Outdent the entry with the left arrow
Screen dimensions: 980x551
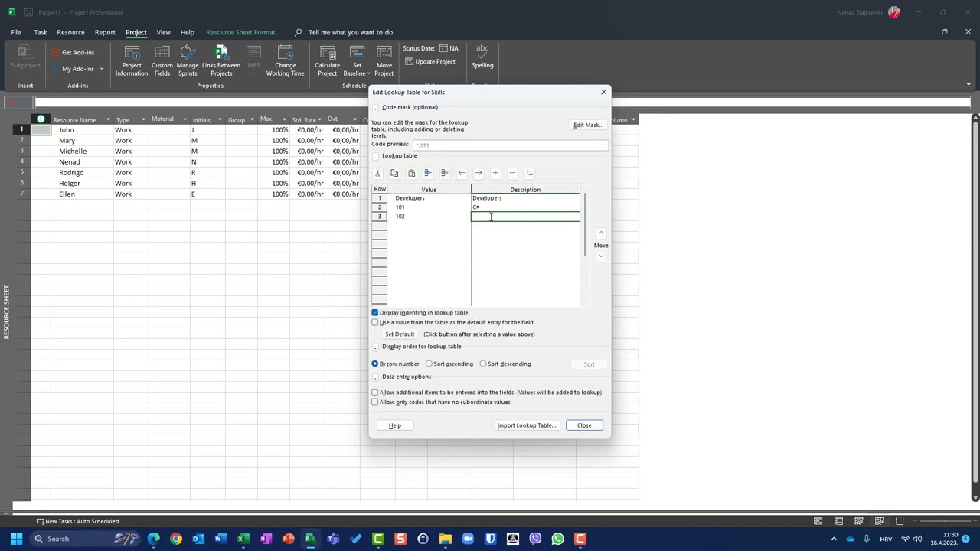click(462, 174)
